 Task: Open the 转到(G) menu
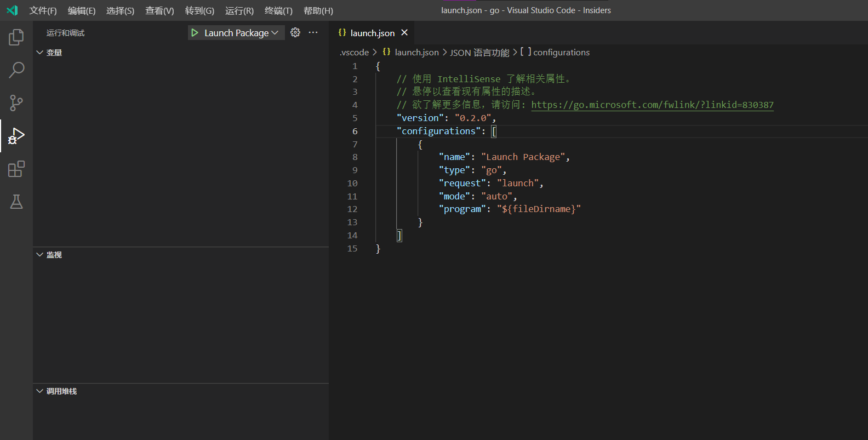coord(199,10)
